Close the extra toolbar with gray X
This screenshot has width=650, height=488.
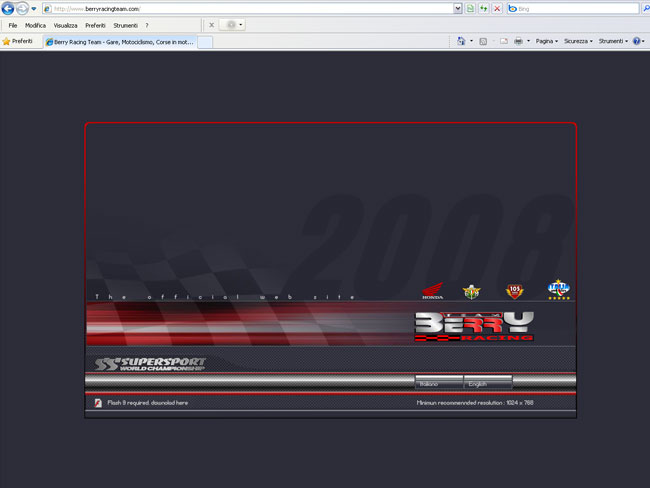(x=211, y=25)
